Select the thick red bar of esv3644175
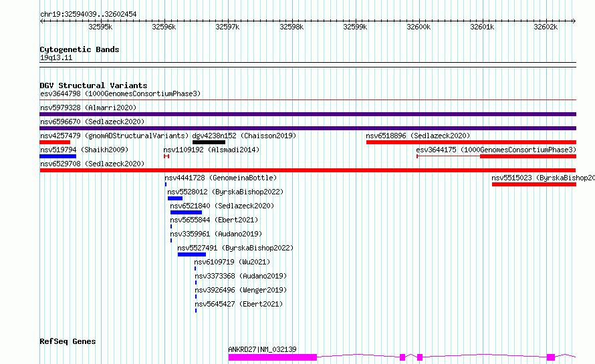Viewport: 595px width, 364px height. point(528,156)
